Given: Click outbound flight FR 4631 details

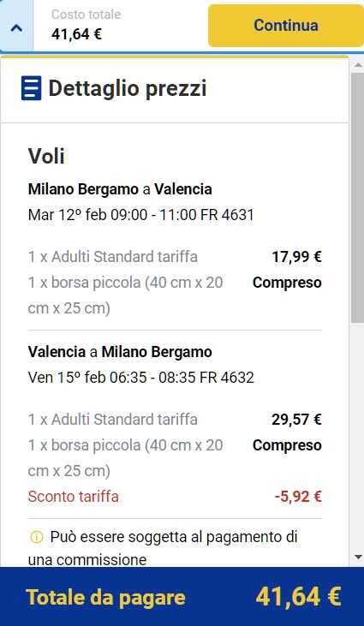Looking at the screenshot, I should pyautogui.click(x=141, y=215).
